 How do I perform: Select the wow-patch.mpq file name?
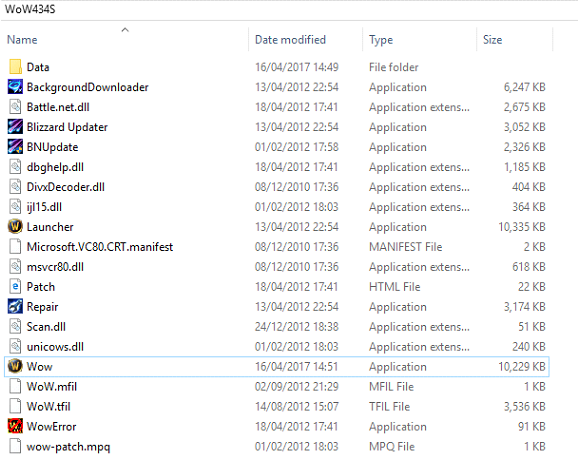[69, 446]
